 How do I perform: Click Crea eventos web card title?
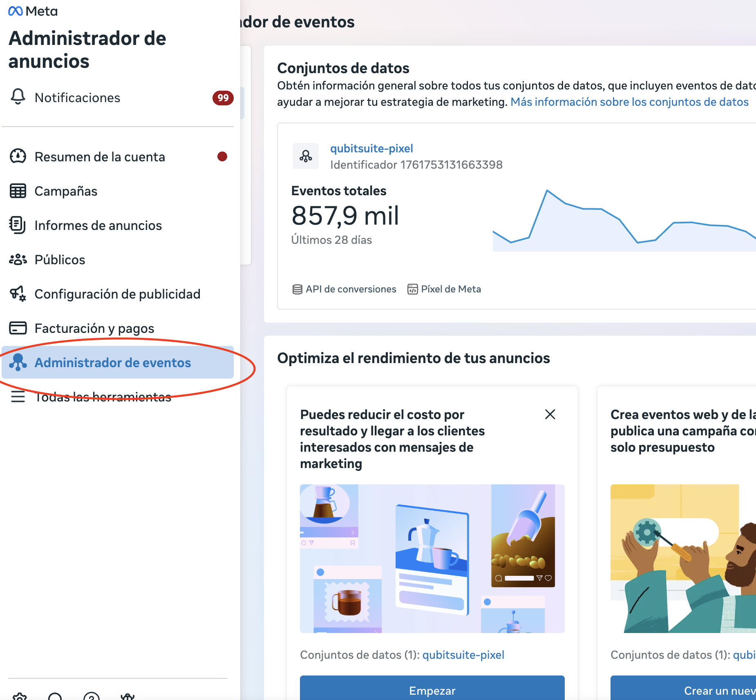683,431
